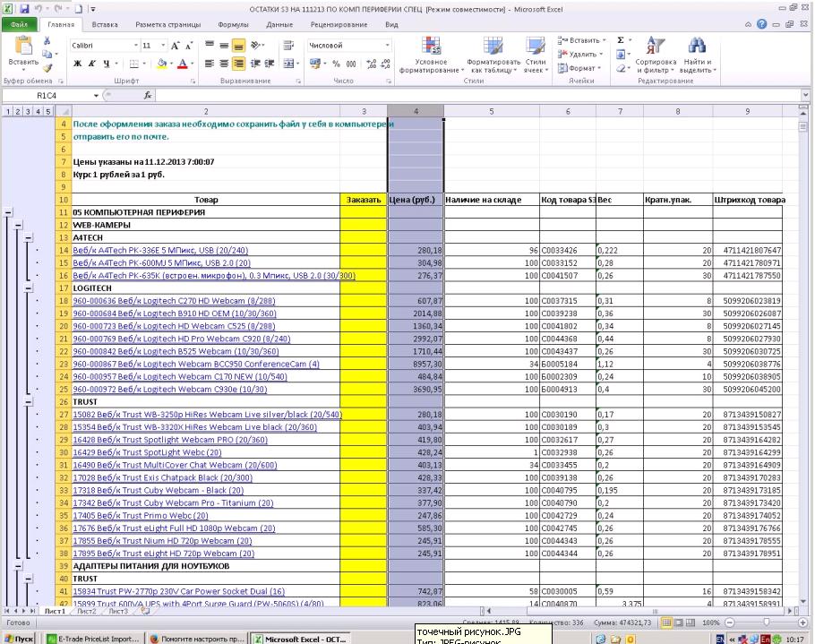The image size is (815, 644).
Task: Click the zoom slider in status bar
Action: pyautogui.click(x=766, y=623)
